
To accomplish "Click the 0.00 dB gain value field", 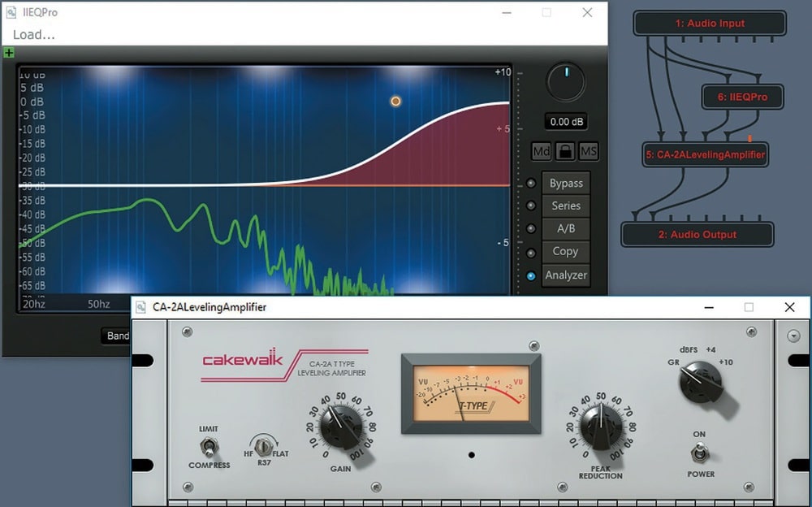I will [567, 122].
